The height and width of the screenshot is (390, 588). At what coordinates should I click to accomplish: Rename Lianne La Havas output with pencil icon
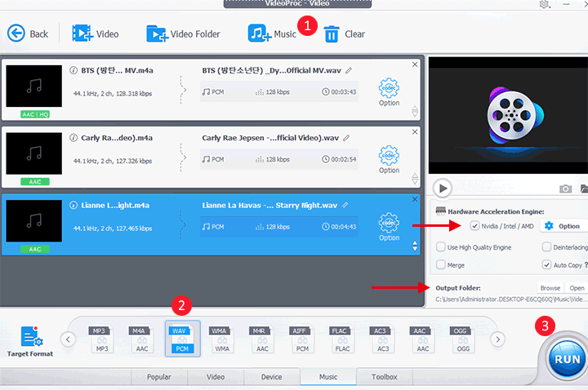pyautogui.click(x=345, y=206)
